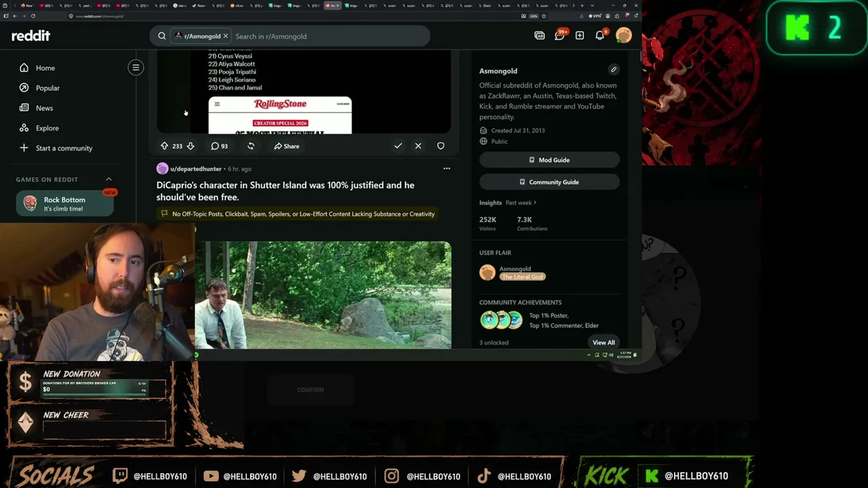The image size is (868, 488).
Task: Open chat messages with 99+ badge
Action: (x=560, y=35)
